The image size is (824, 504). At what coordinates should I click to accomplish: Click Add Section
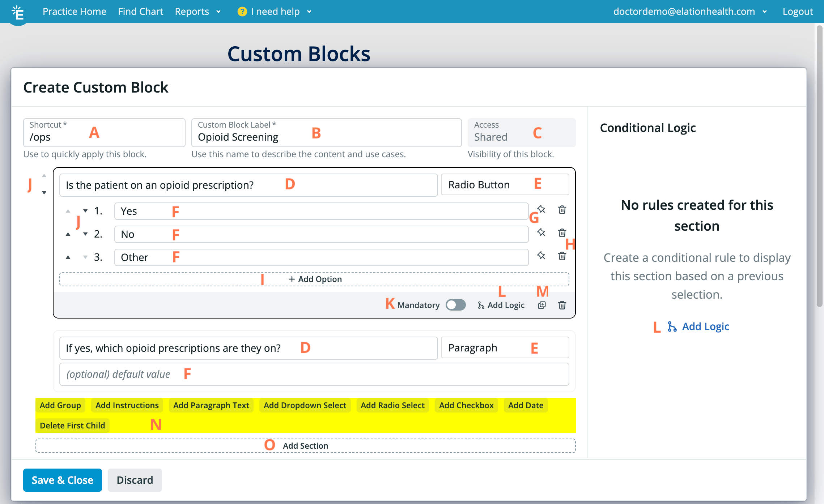click(306, 446)
